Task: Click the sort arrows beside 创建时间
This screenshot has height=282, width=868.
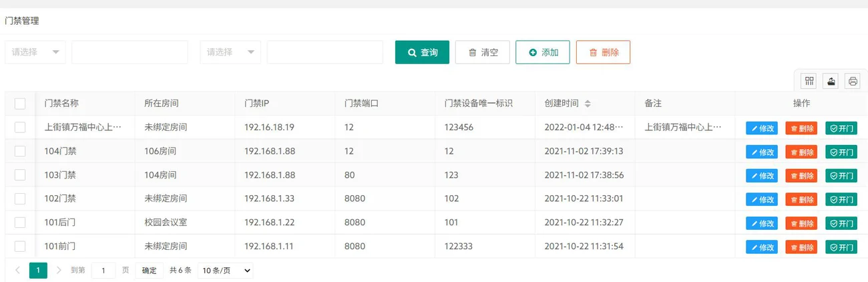Action: coord(588,104)
